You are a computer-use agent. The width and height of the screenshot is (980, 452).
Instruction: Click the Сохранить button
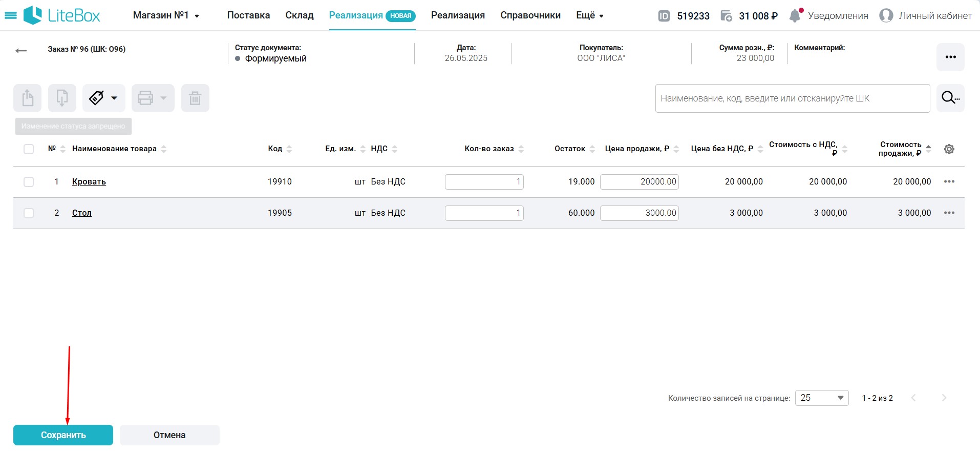[x=63, y=435]
